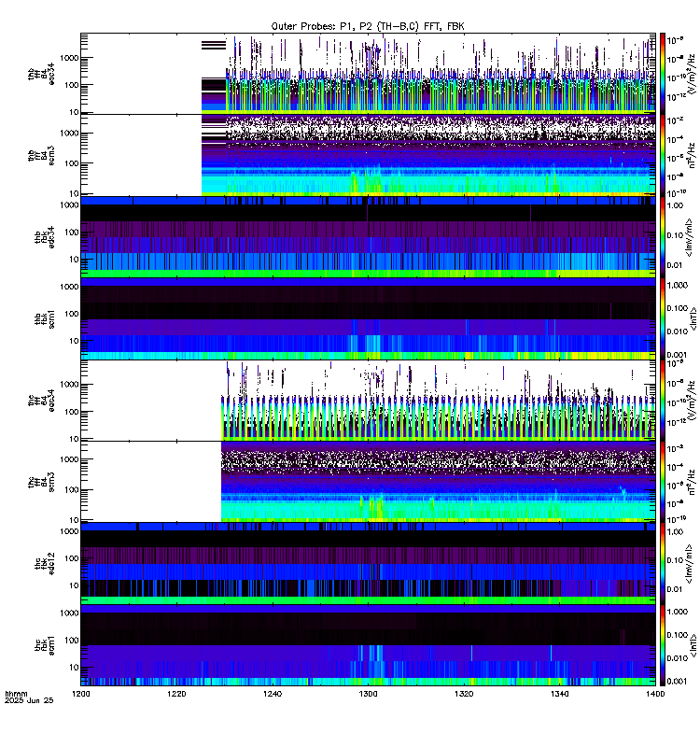Click the 100 y-axis tick of thb fbk scm1 panel
Viewport: 700px width, 747px height.
click(x=72, y=314)
